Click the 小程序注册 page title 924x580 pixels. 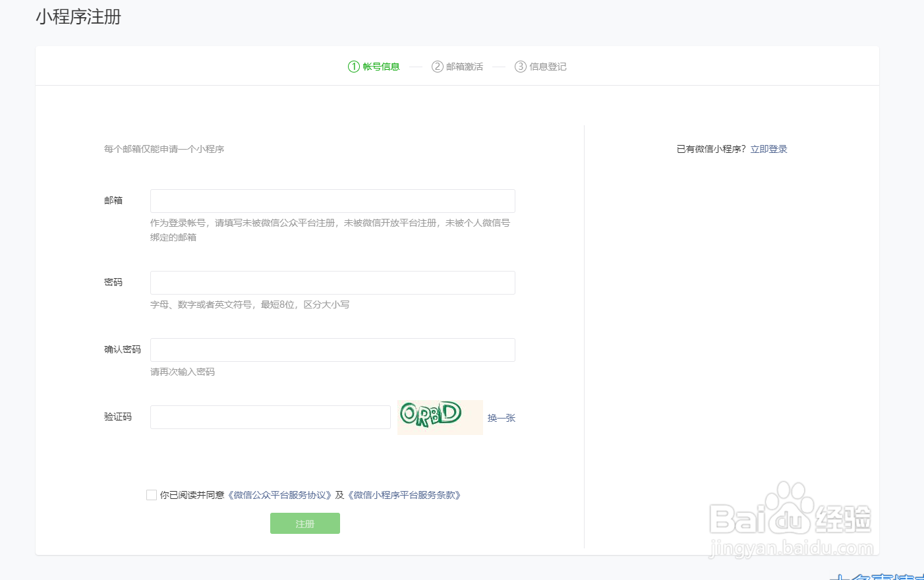(78, 17)
